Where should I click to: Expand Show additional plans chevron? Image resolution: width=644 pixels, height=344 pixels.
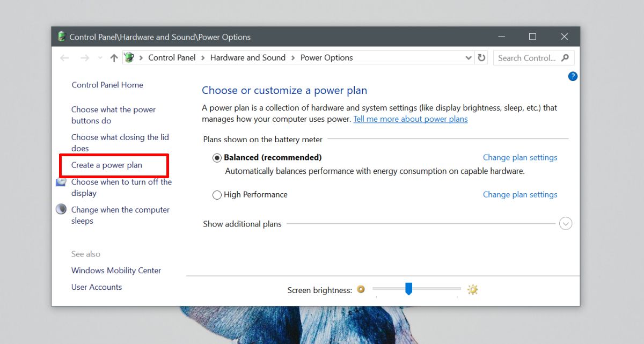click(x=566, y=223)
